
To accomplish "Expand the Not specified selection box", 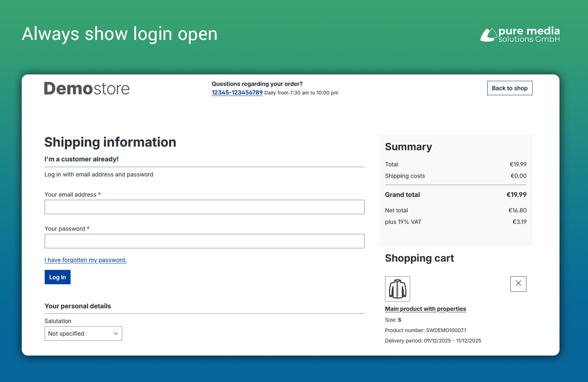I will coord(83,333).
